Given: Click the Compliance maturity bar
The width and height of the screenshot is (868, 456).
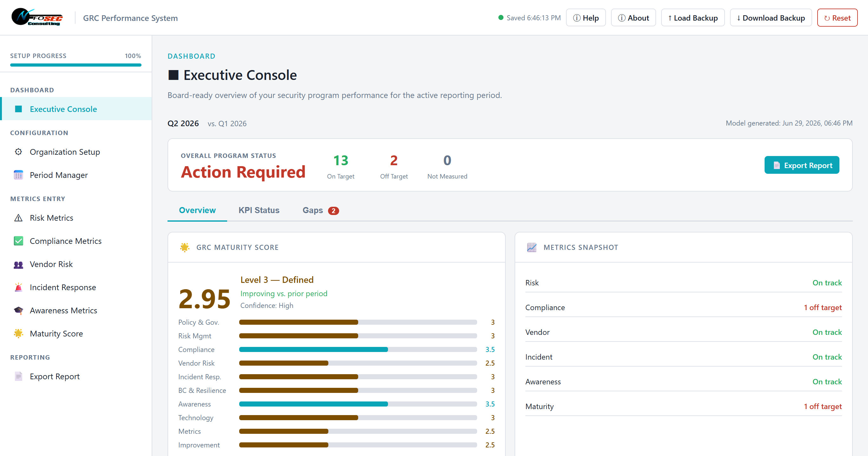Looking at the screenshot, I should (x=358, y=349).
